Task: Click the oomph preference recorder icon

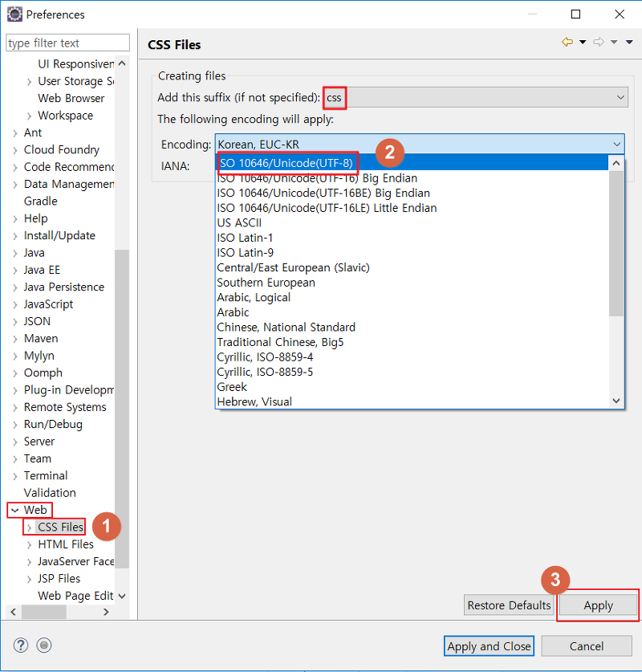Action: (x=43, y=645)
